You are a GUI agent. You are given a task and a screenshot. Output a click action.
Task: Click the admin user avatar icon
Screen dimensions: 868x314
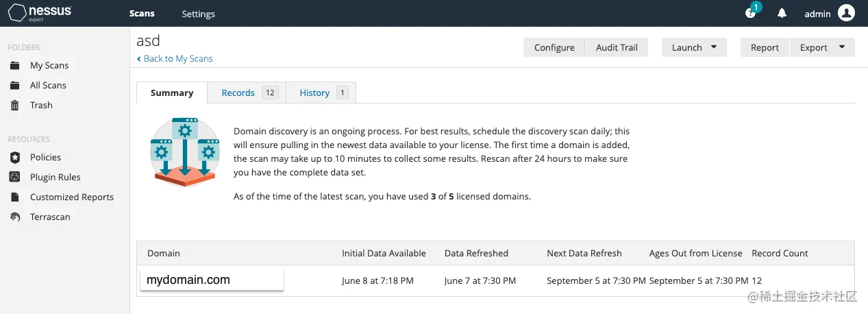[x=846, y=13]
